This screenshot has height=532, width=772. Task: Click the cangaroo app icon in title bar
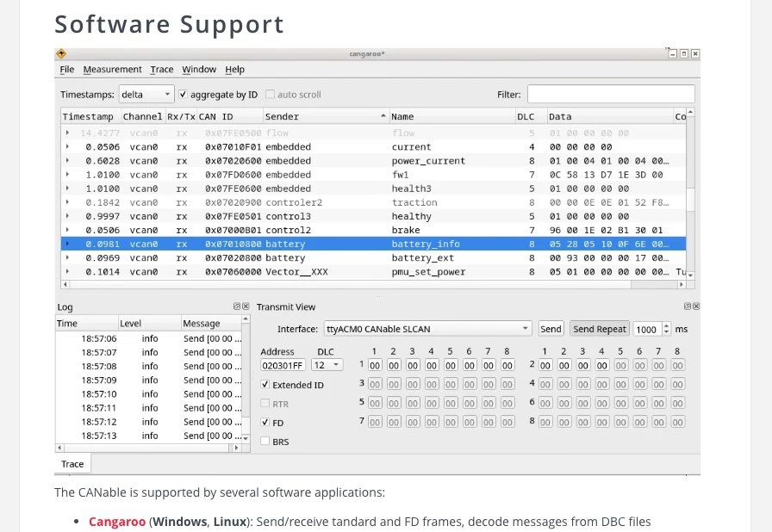61,53
